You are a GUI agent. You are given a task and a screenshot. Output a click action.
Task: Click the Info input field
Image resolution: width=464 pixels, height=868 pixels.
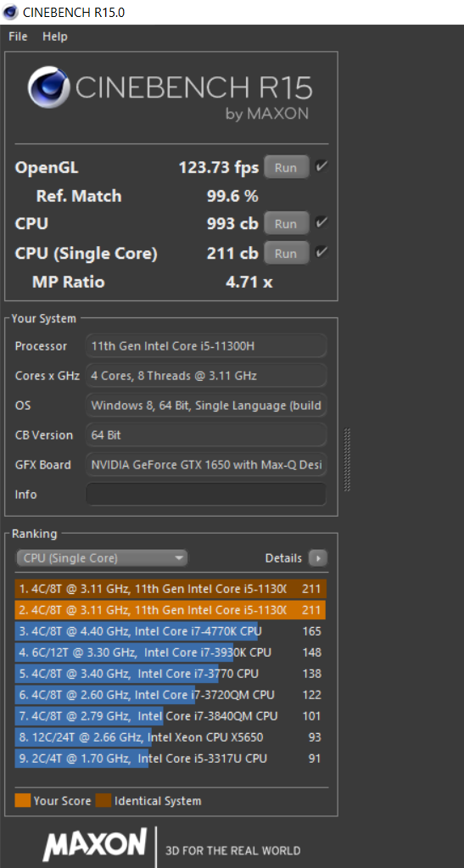[206, 495]
